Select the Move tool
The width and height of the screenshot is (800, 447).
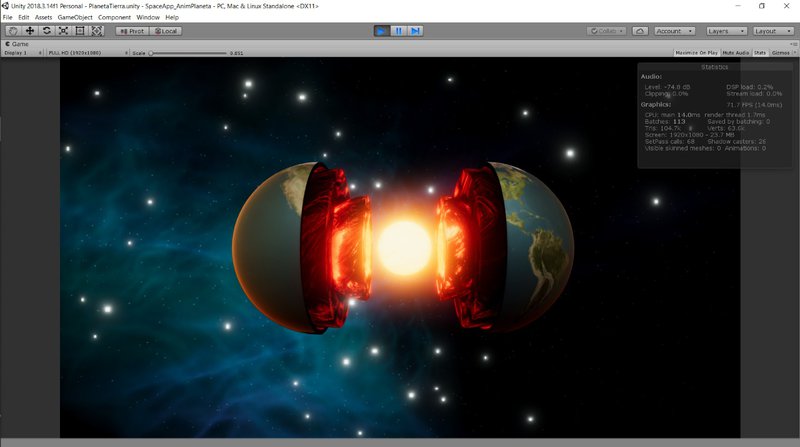click(x=30, y=31)
